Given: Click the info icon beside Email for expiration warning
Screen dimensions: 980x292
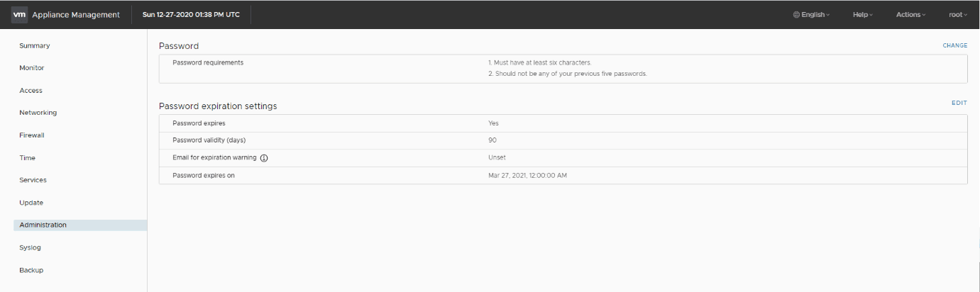Looking at the screenshot, I should pyautogui.click(x=264, y=157).
